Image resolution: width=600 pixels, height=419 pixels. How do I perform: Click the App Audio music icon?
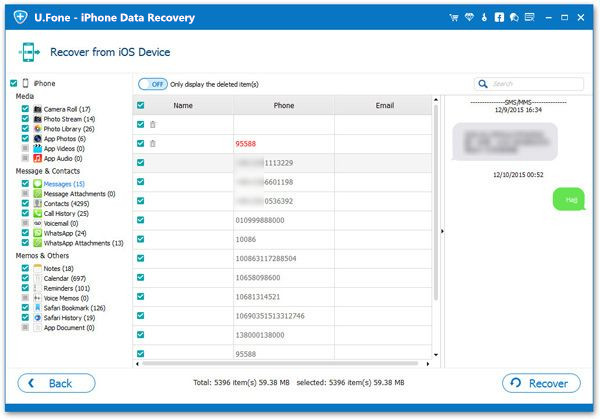tap(38, 158)
